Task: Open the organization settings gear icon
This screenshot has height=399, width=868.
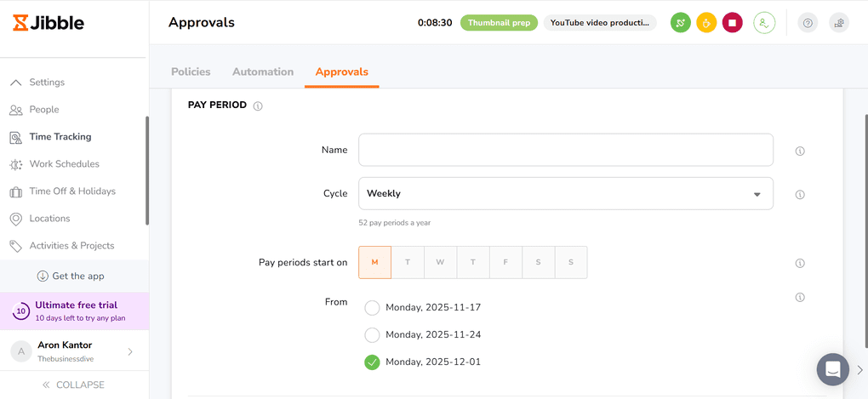Action: coord(839,23)
